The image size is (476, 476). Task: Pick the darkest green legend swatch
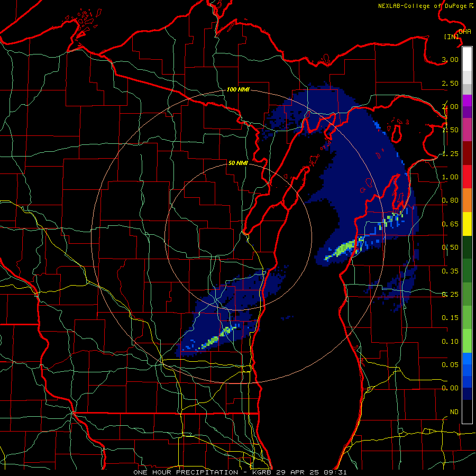pyautogui.click(x=467, y=247)
